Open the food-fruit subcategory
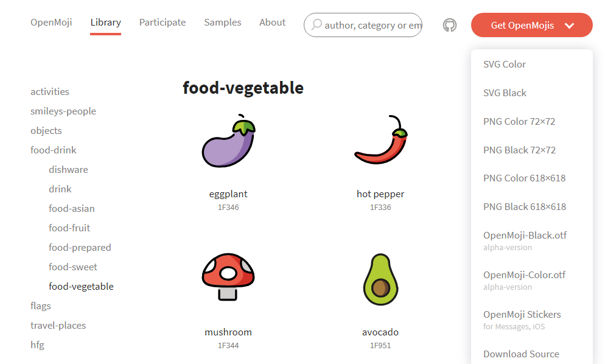The width and height of the screenshot is (605, 364). [69, 228]
